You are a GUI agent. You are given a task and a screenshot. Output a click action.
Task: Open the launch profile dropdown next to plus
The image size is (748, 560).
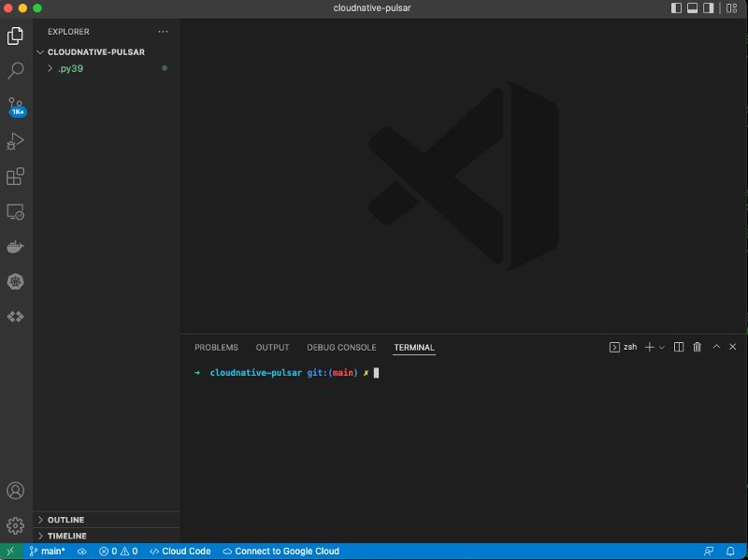pyautogui.click(x=660, y=346)
